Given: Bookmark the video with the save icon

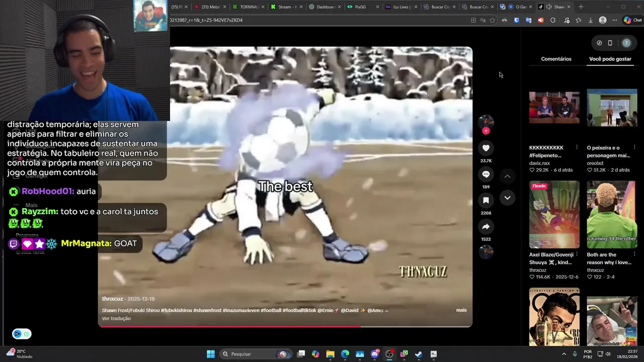Looking at the screenshot, I should click(x=486, y=200).
